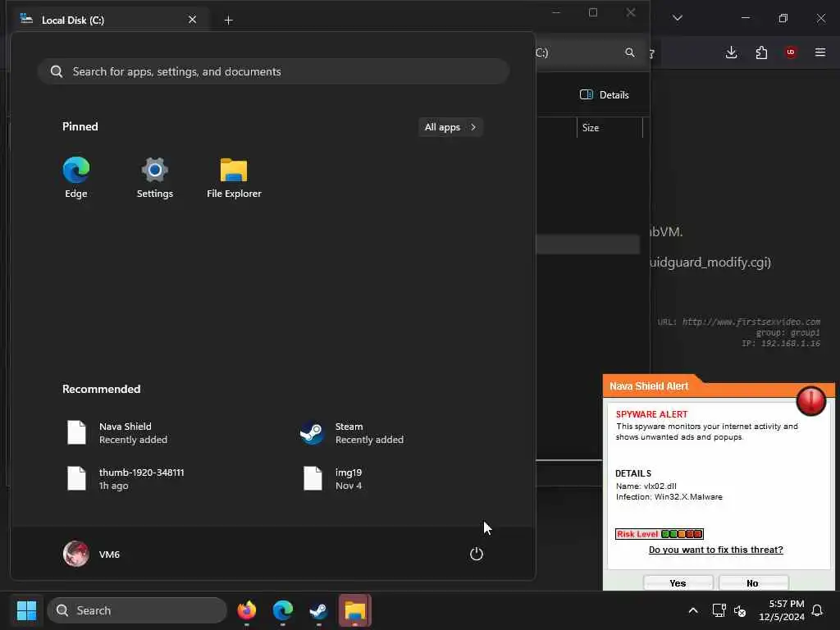Open Firefox downloads icon
This screenshot has height=630, width=840.
(x=731, y=52)
